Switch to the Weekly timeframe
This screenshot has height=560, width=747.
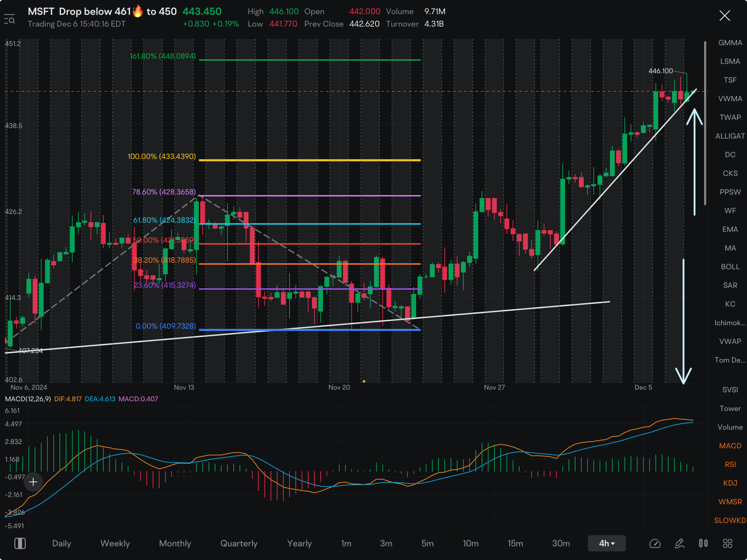(115, 543)
